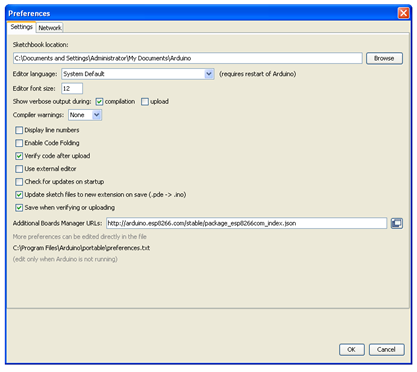Viewport: 417px width, 372px height.
Task: Toggle Update sketch files to new extension
Action: tap(19, 195)
